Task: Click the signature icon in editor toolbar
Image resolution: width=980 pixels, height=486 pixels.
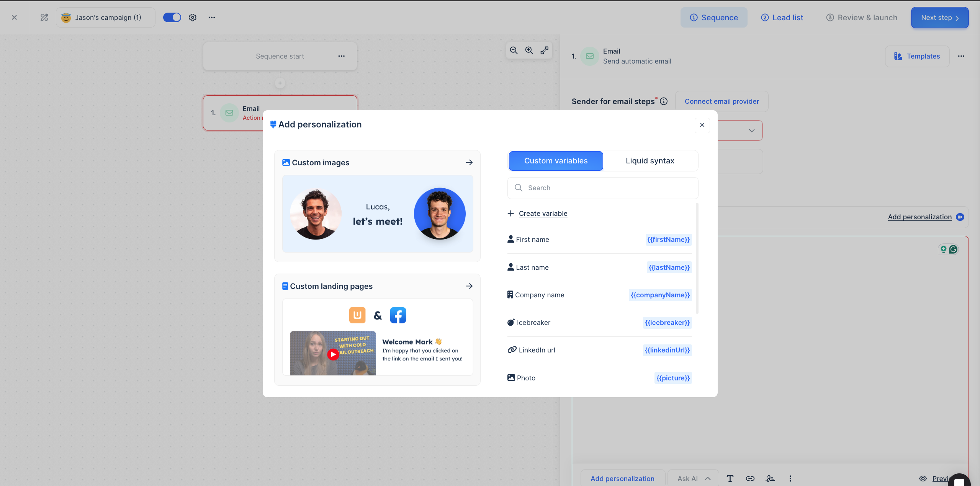Action: pos(770,478)
